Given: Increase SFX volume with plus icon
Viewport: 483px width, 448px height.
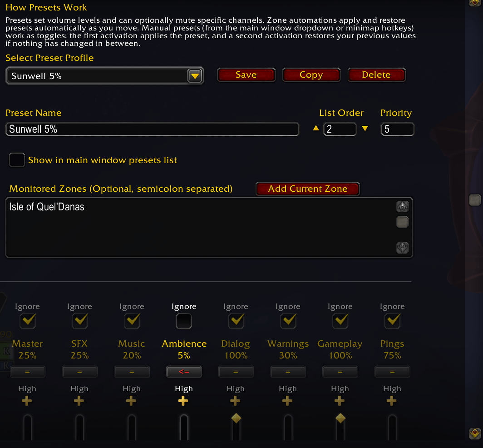Looking at the screenshot, I should [x=79, y=401].
